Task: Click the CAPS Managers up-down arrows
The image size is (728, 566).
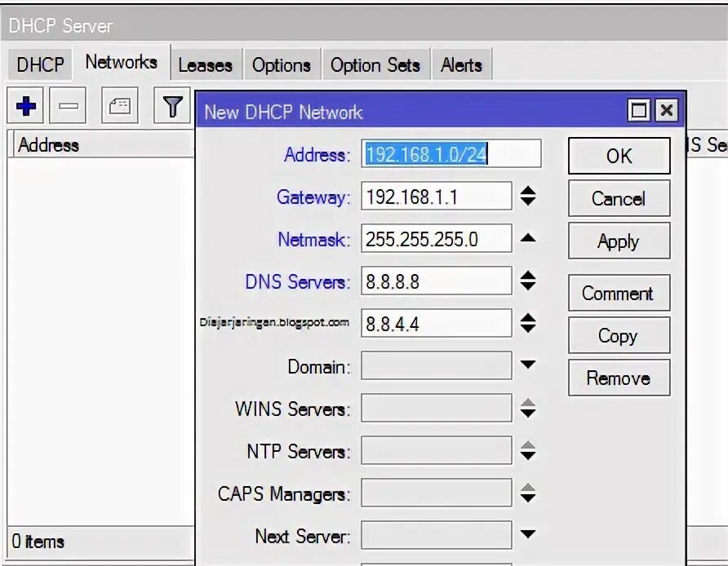Action: 528,493
